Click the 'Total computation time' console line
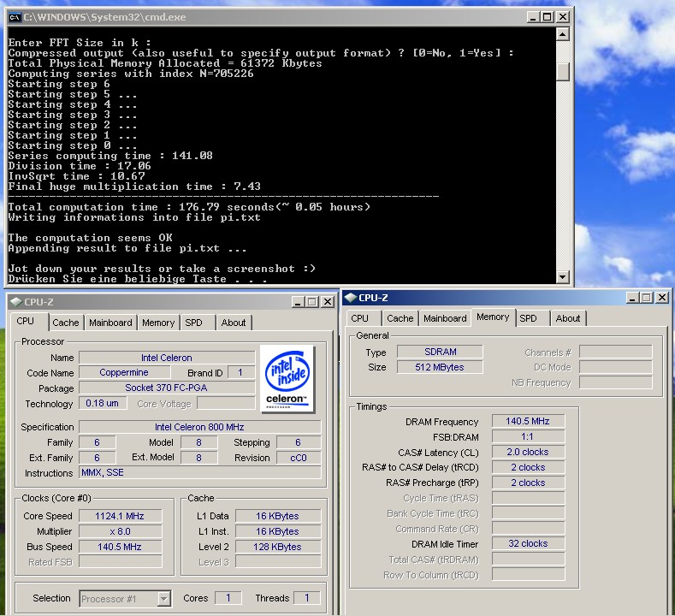The width and height of the screenshot is (675, 616). pos(189,207)
